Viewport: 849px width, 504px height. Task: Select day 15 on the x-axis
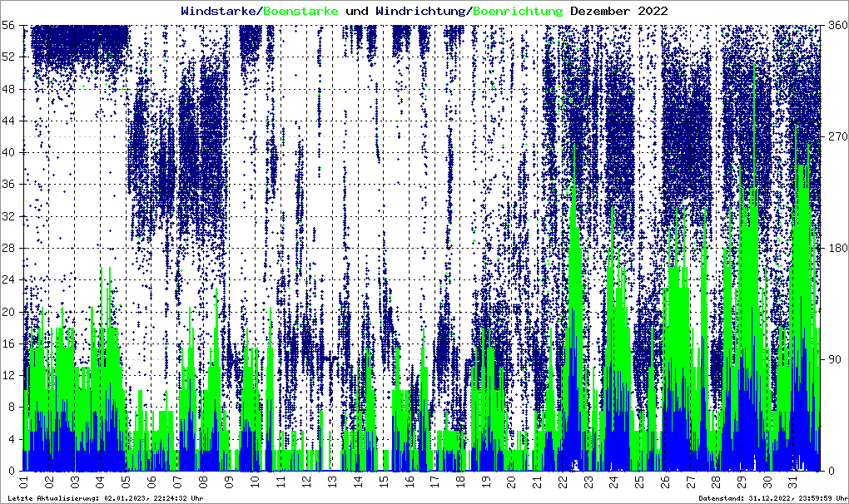pos(383,482)
